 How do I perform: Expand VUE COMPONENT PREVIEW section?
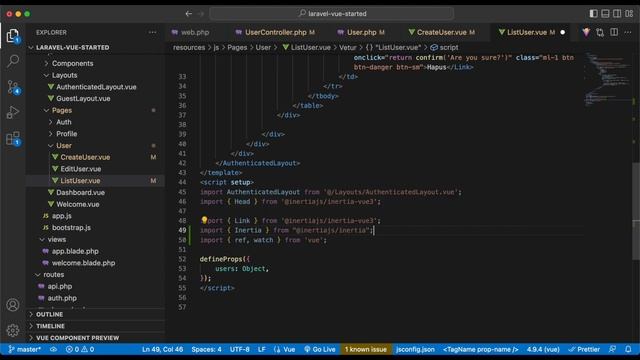click(78, 338)
